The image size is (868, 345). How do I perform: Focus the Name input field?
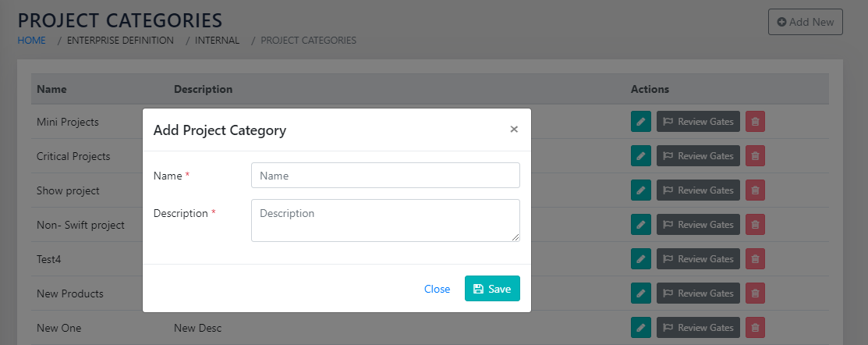click(385, 176)
